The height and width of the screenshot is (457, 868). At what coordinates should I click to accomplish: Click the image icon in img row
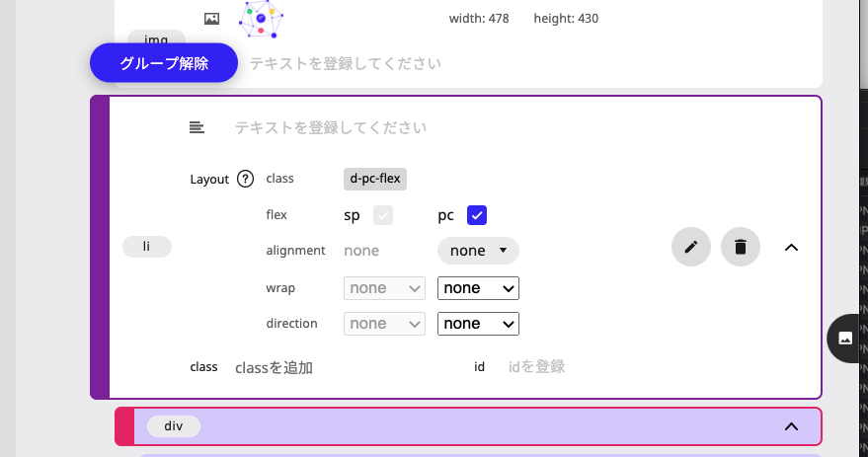pos(211,19)
